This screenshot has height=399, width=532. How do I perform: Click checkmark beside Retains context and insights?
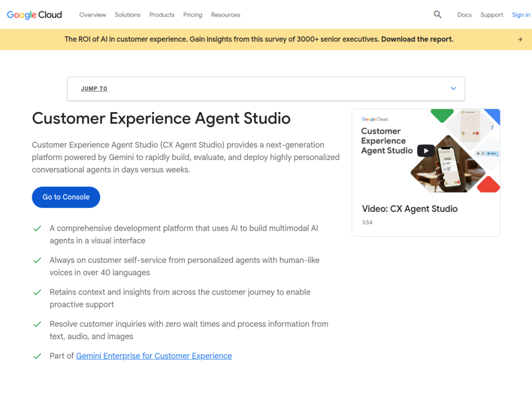coord(37,292)
